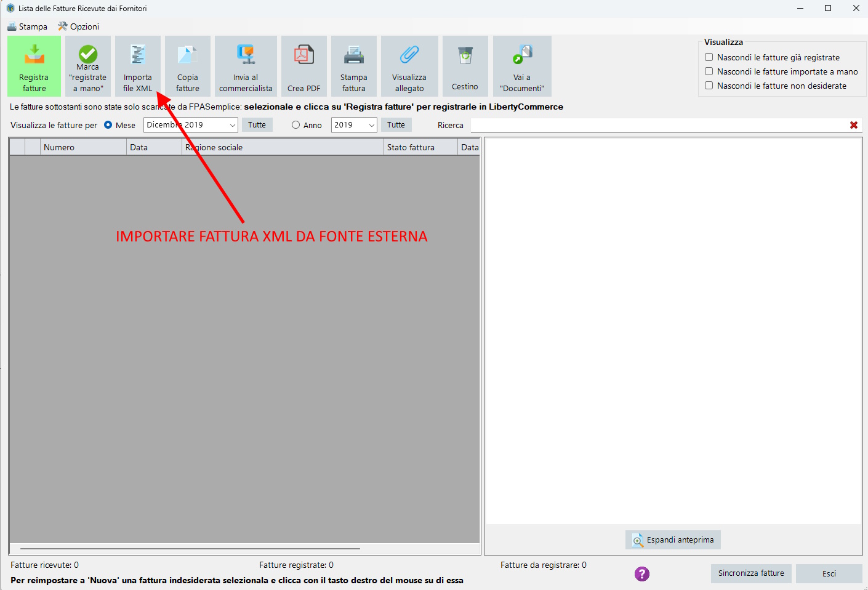The height and width of the screenshot is (590, 868).
Task: Open the 2019 year dropdown
Action: coord(371,125)
